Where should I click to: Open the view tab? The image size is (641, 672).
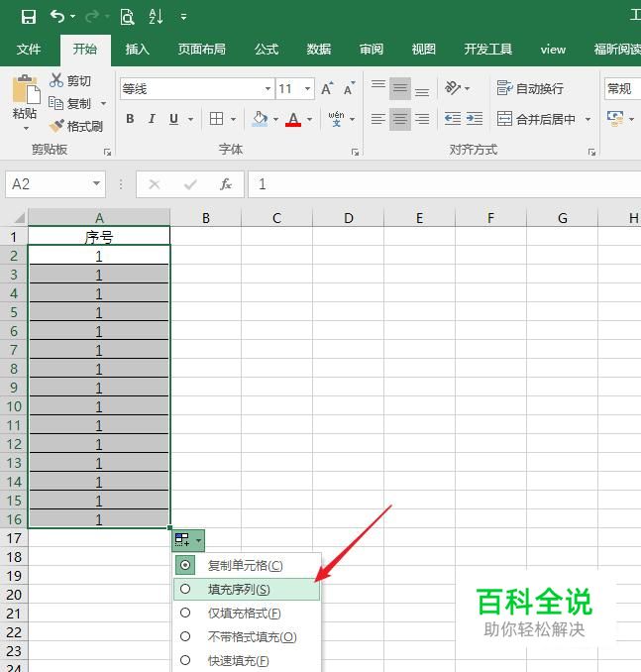[553, 50]
